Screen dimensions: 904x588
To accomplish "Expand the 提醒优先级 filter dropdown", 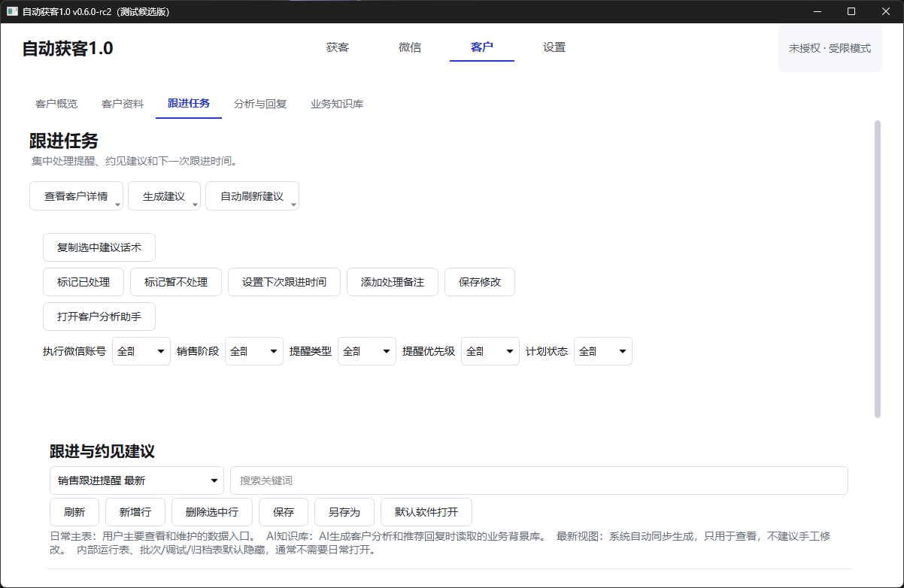I will pos(490,351).
